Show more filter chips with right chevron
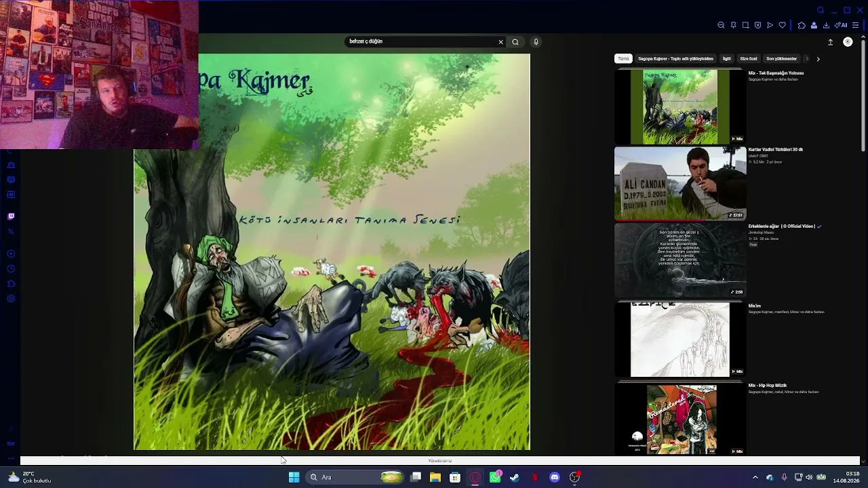Viewport: 868px width, 488px height. coord(818,59)
